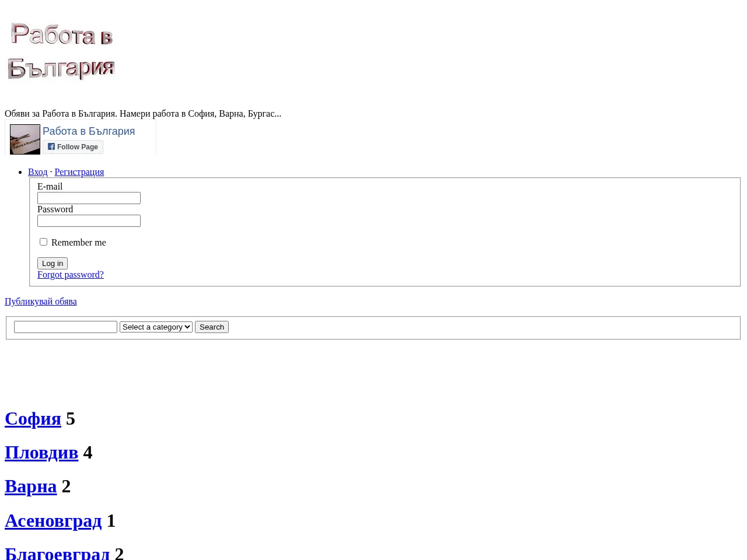This screenshot has height=560, width=747.
Task: Open the Варна city link
Action: click(31, 487)
